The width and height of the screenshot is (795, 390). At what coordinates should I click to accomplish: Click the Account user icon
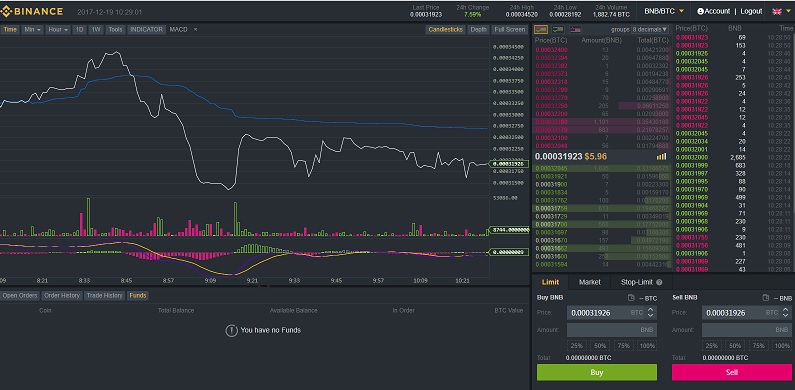coord(700,11)
